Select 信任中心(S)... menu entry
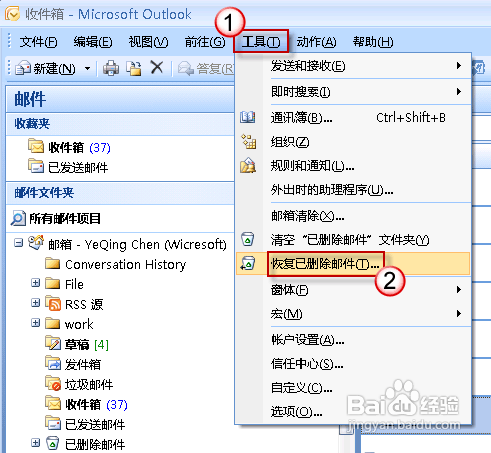 pos(353,364)
